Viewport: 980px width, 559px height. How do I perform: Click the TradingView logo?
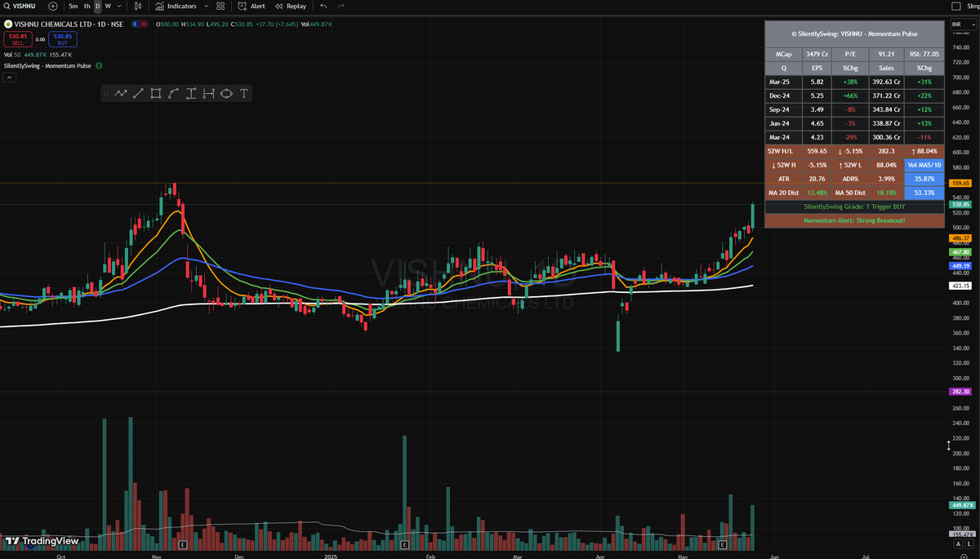pos(42,541)
